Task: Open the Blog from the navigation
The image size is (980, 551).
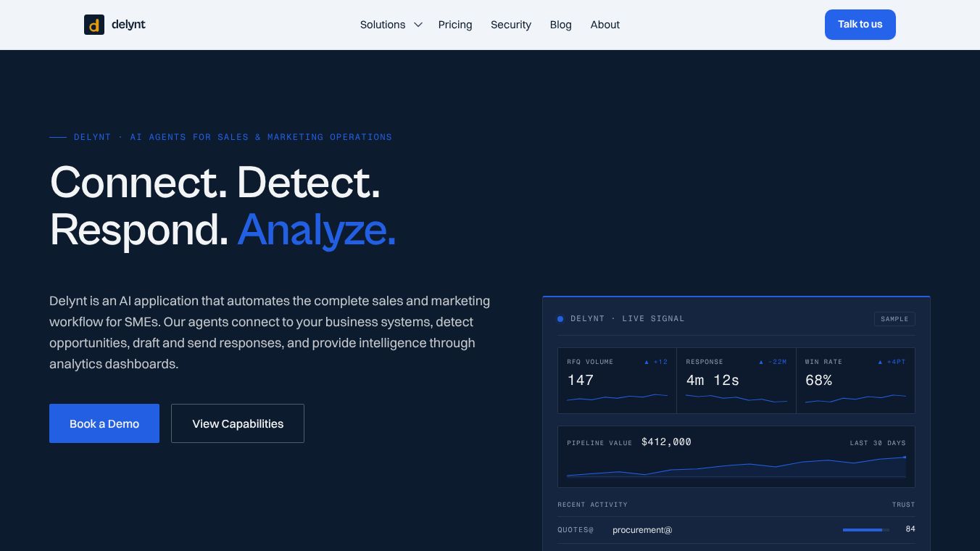Action: coord(561,25)
